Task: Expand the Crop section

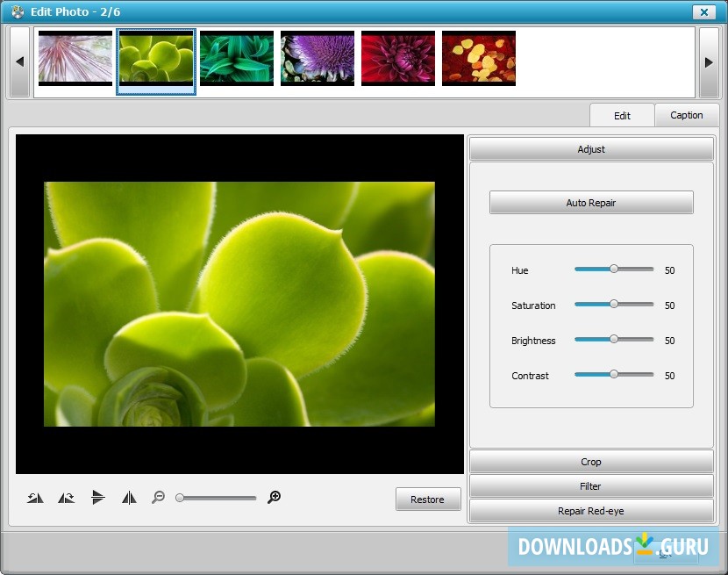Action: [x=591, y=461]
